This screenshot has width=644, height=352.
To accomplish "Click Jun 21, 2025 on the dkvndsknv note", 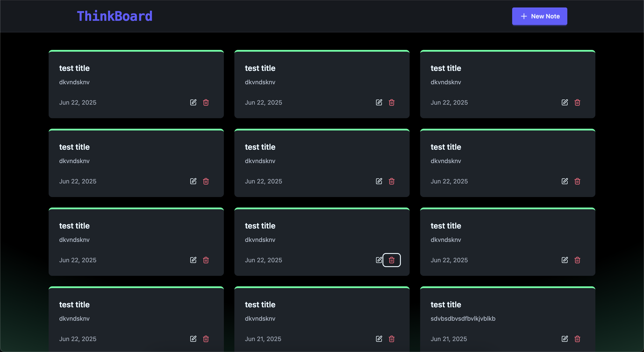I will pyautogui.click(x=263, y=339).
